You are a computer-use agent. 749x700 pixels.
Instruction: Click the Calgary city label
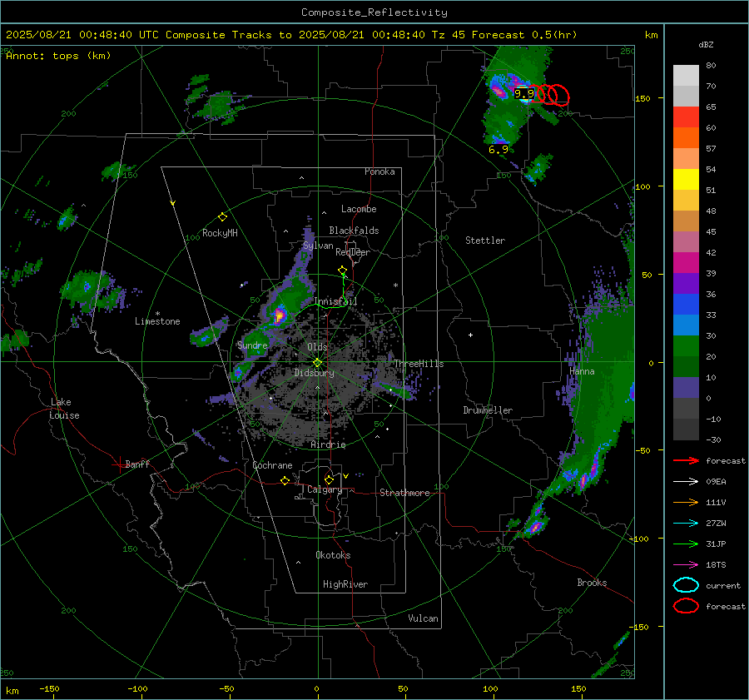325,489
